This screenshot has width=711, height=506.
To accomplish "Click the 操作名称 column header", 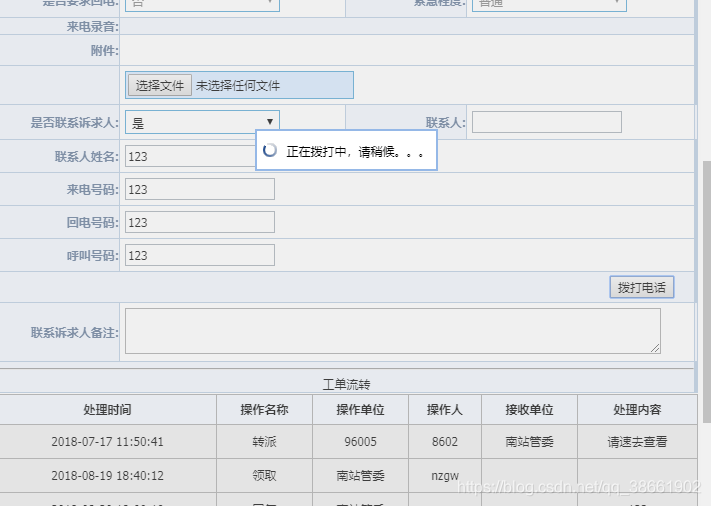I will [264, 409].
